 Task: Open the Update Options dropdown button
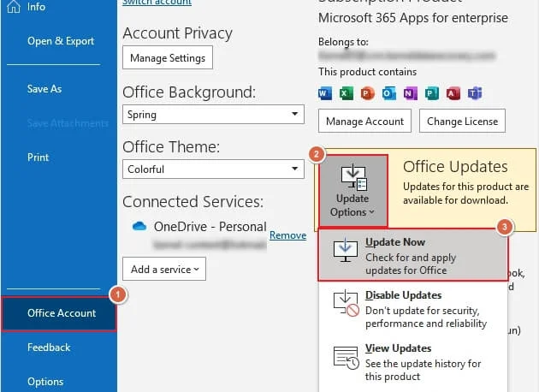[352, 191]
